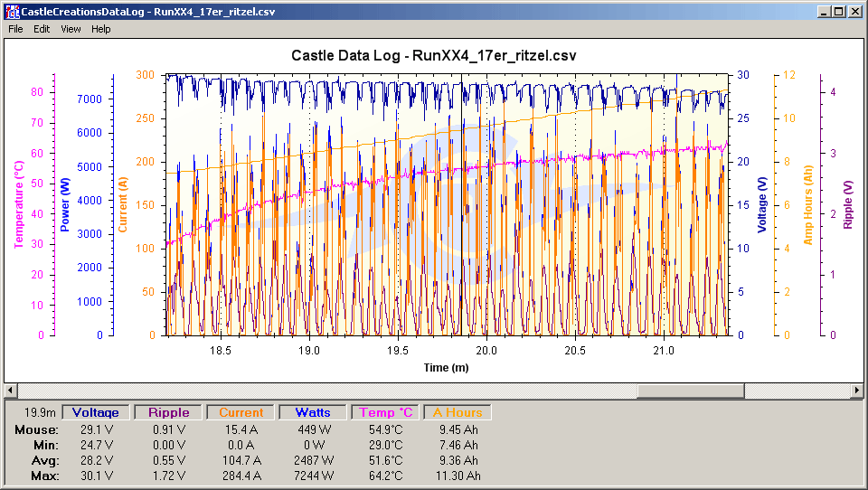868x490 pixels.
Task: Toggle the Temp °C series button
Action: (x=385, y=412)
